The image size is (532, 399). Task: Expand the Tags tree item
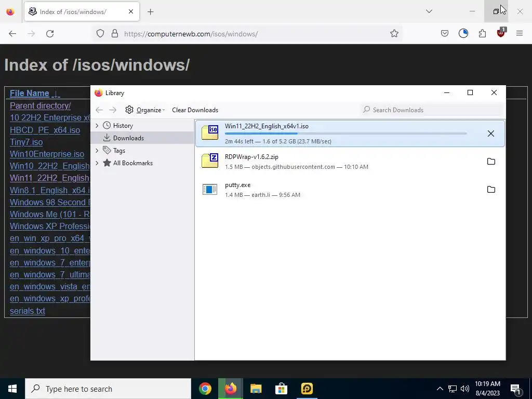coord(97,150)
